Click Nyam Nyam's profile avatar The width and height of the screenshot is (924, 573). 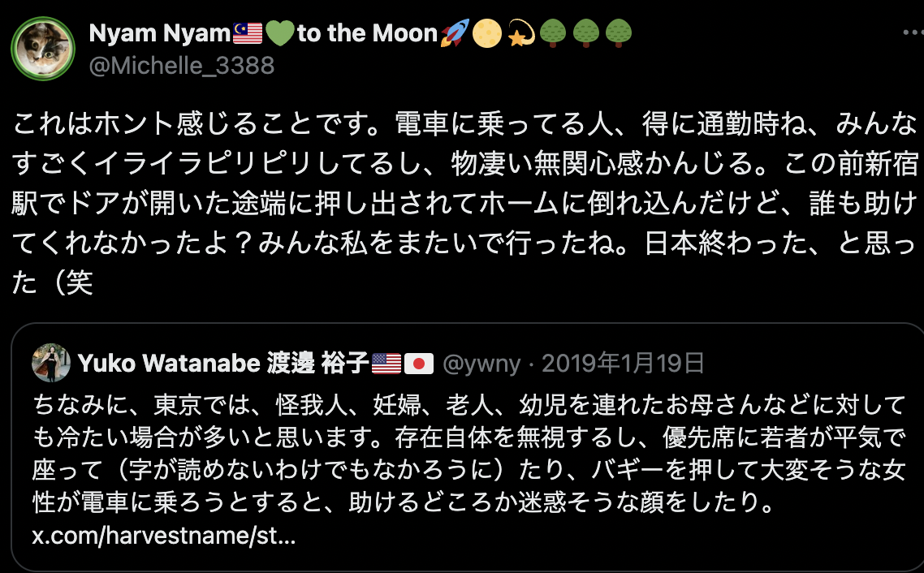[43, 49]
